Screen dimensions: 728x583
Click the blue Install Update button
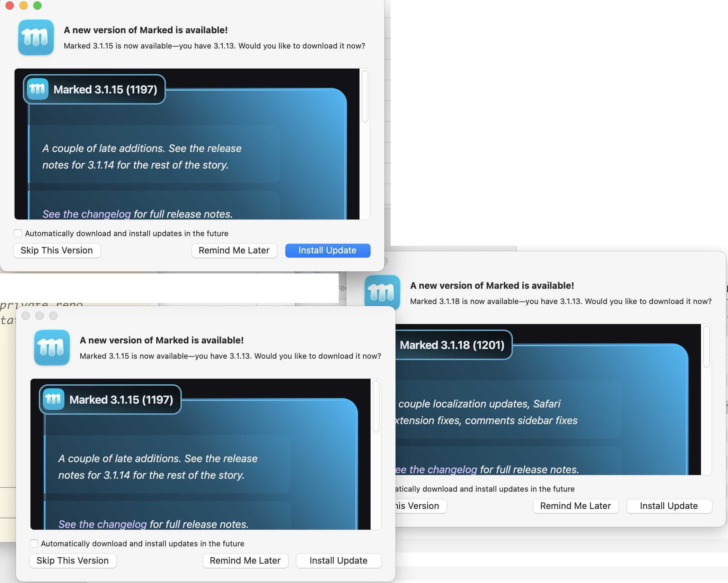click(328, 250)
